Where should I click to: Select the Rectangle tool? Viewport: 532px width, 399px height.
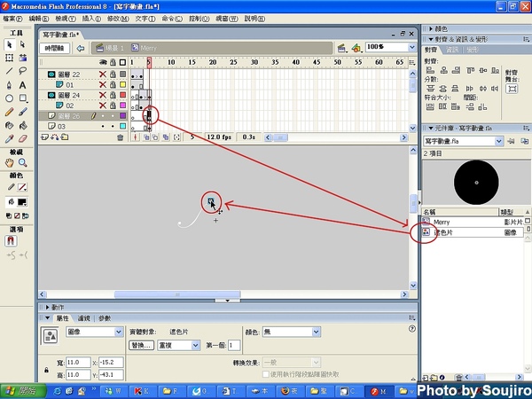tap(22, 98)
